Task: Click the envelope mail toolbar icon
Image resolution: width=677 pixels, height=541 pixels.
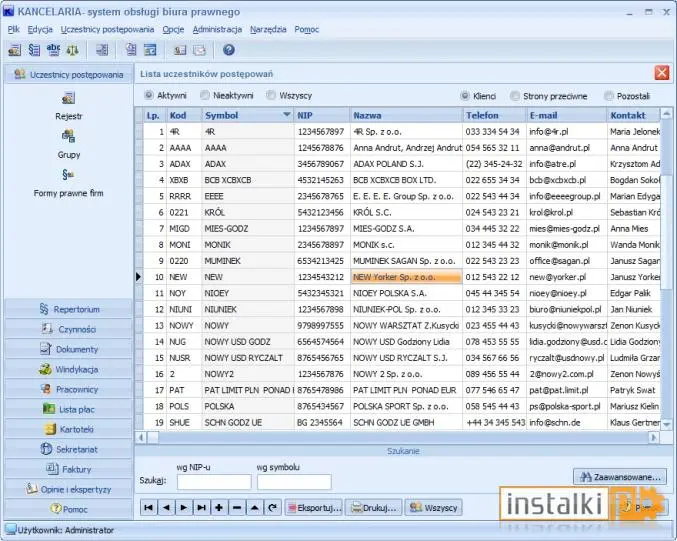Action: [199, 50]
